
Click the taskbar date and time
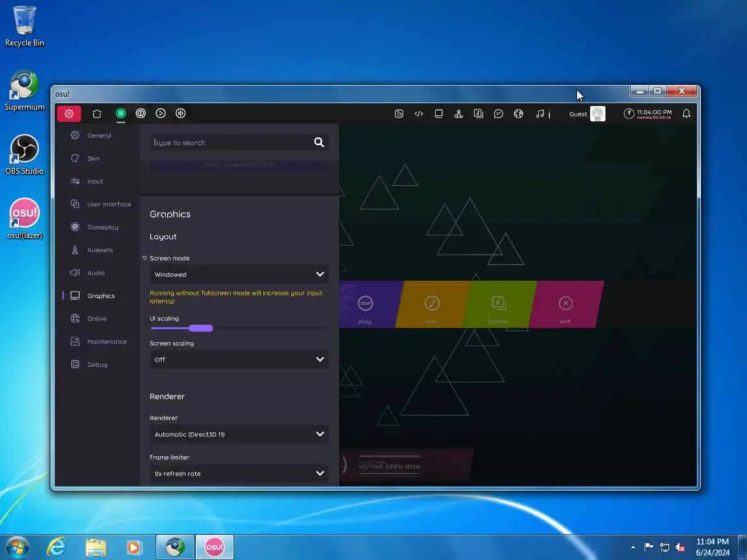713,547
